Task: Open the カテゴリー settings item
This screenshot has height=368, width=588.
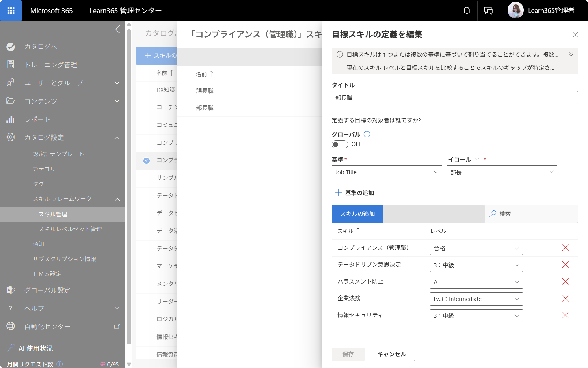Action: pyautogui.click(x=47, y=169)
